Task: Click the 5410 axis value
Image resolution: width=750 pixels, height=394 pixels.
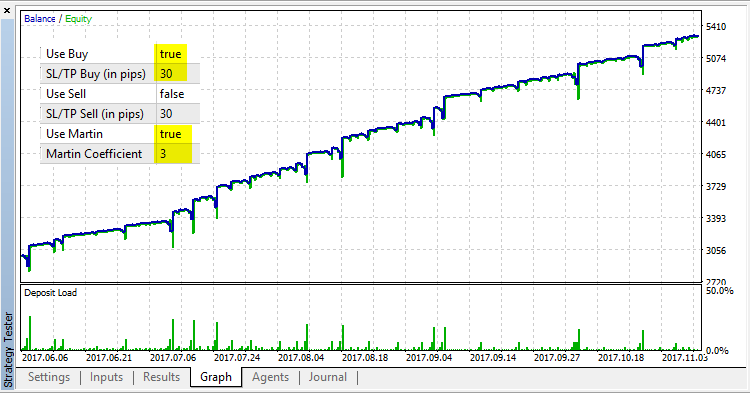Action: tap(716, 27)
